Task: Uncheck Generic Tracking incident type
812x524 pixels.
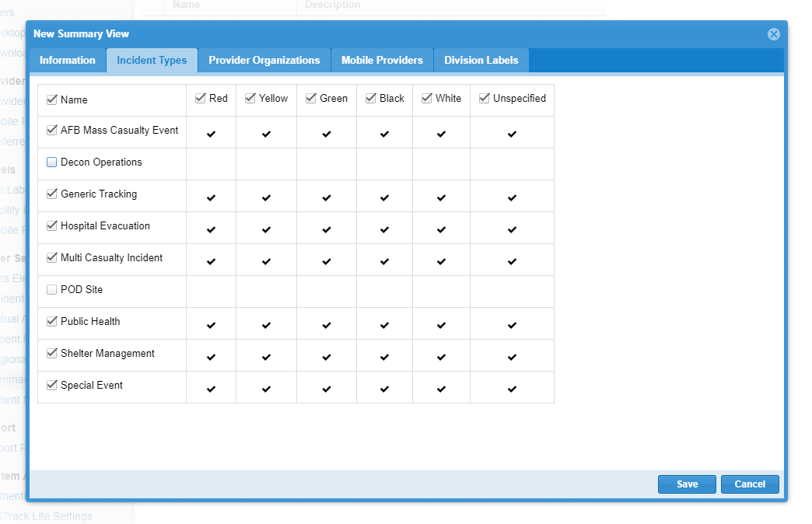Action: [52, 194]
